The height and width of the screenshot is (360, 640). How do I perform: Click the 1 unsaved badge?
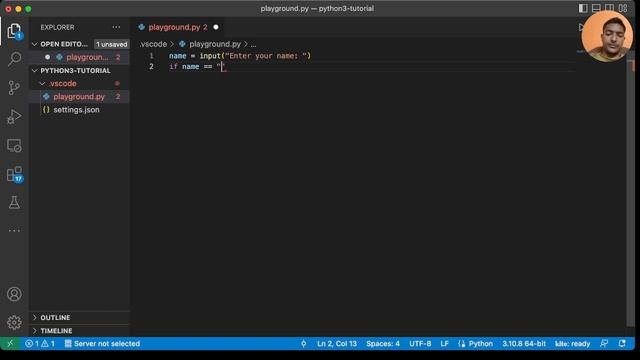point(111,44)
